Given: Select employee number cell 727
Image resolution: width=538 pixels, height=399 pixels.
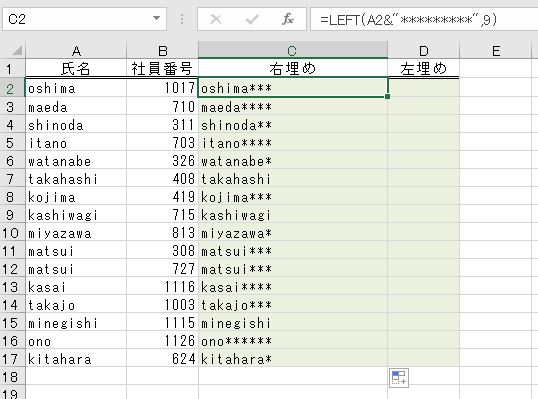Looking at the screenshot, I should (162, 269).
